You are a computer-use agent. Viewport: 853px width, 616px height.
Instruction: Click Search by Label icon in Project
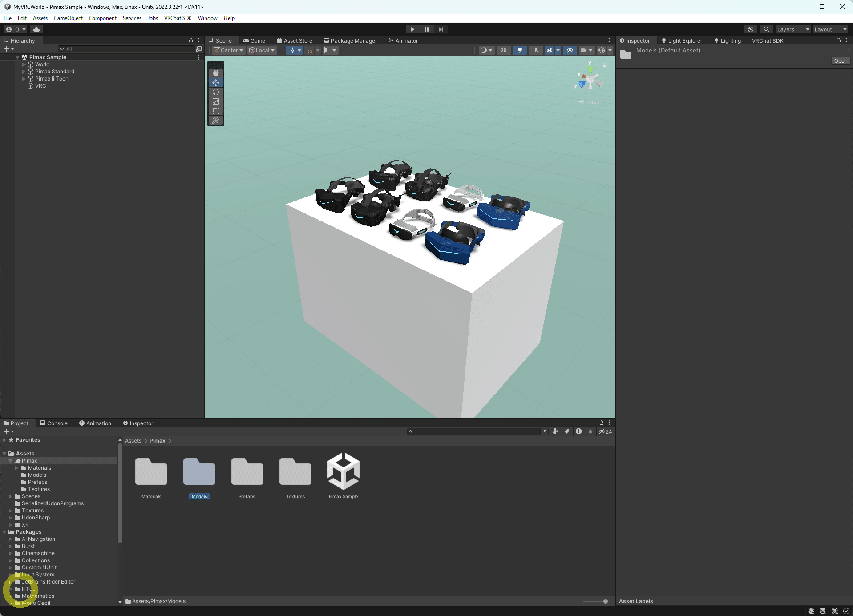click(567, 431)
